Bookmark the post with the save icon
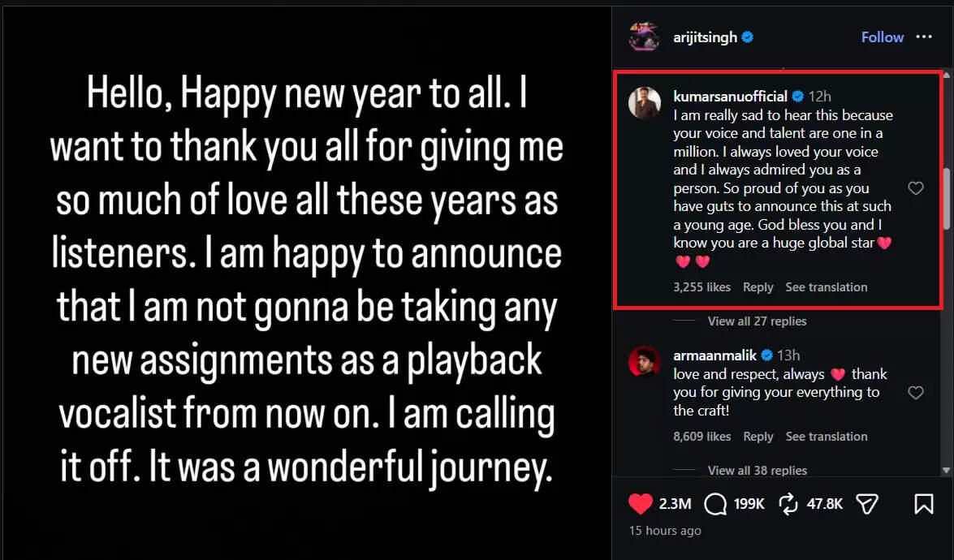The width and height of the screenshot is (954, 560). click(923, 504)
